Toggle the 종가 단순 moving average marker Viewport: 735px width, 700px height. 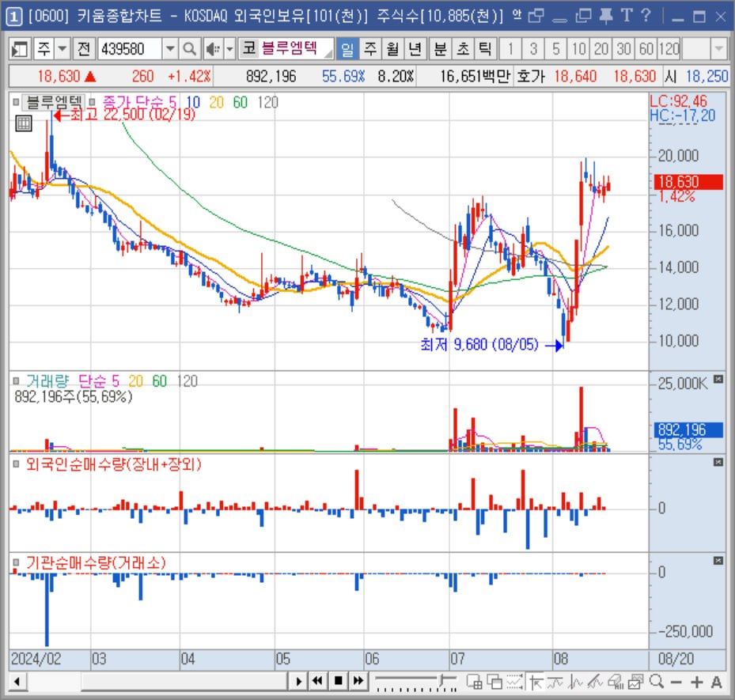pyautogui.click(x=93, y=102)
